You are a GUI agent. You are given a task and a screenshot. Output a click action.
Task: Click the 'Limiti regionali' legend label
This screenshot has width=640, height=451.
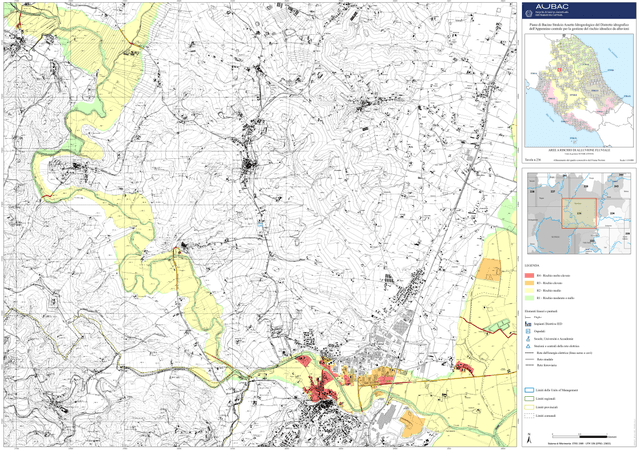coord(546,399)
